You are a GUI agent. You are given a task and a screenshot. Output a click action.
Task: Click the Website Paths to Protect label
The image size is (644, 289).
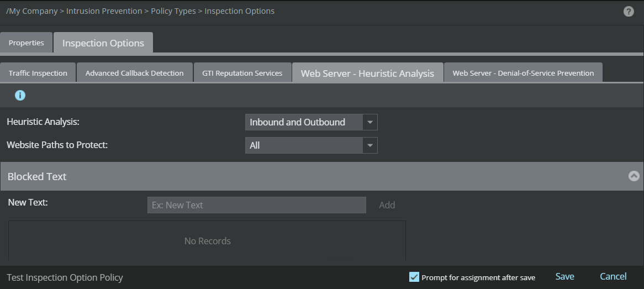coord(57,145)
